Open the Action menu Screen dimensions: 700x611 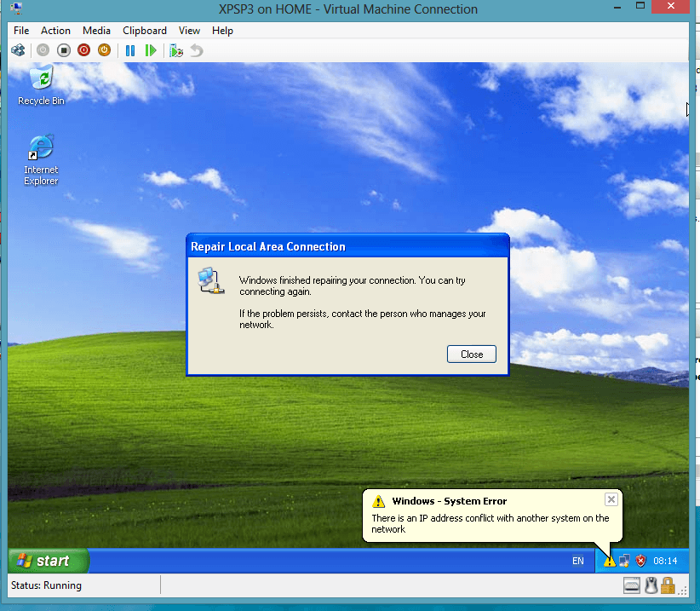[x=55, y=31]
